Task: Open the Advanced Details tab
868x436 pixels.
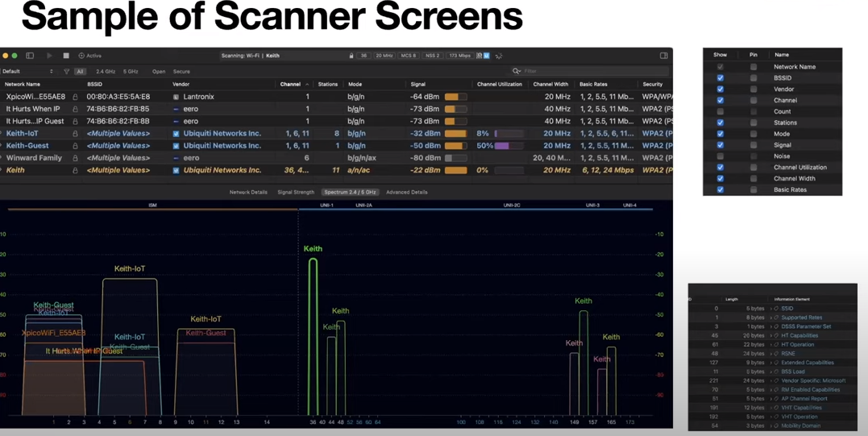Action: [x=406, y=193]
